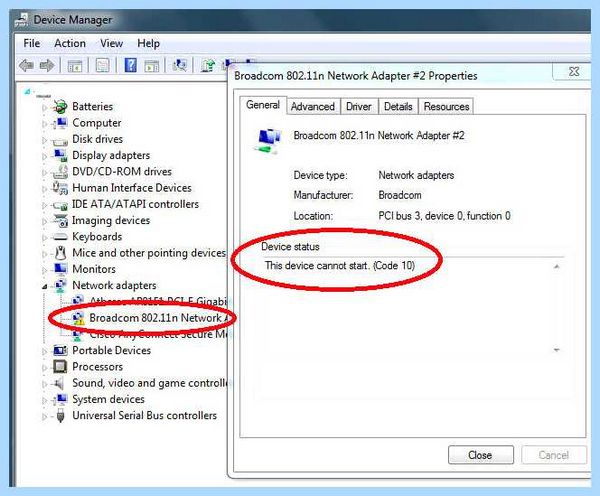600x496 pixels.
Task: Click the Display adapters category icon
Action: (60, 155)
